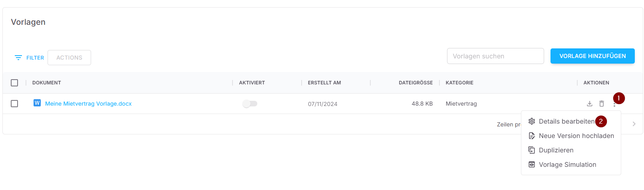
Task: Open the Meine Mietvertrag Vorlage.docx link
Action: pyautogui.click(x=88, y=104)
